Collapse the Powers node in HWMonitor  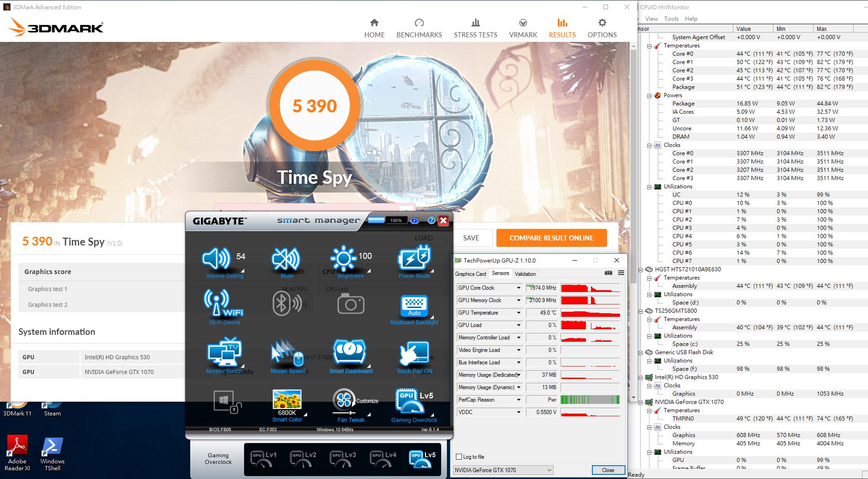click(x=650, y=96)
